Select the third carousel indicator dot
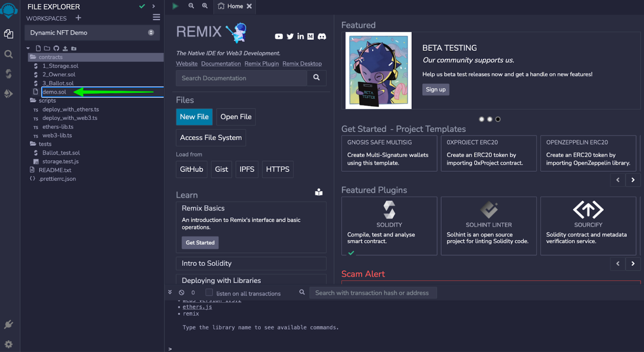Viewport: 644px width, 352px height. point(498,119)
